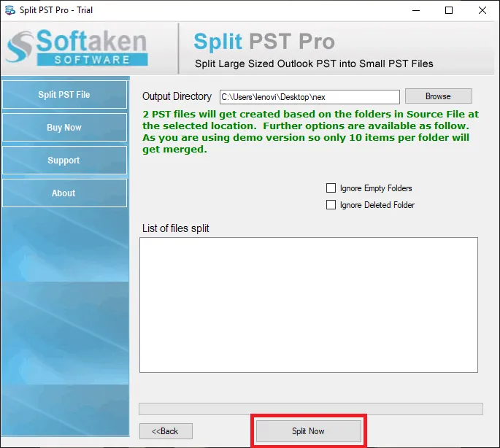Image resolution: width=500 pixels, height=448 pixels.
Task: Tick the Ignore Deleted Folder checkbox
Action: 331,205
